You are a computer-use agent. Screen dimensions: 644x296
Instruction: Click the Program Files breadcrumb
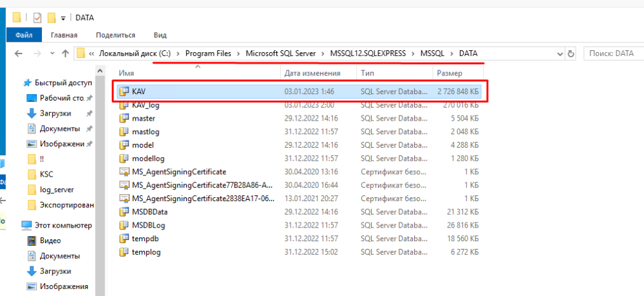tap(208, 54)
